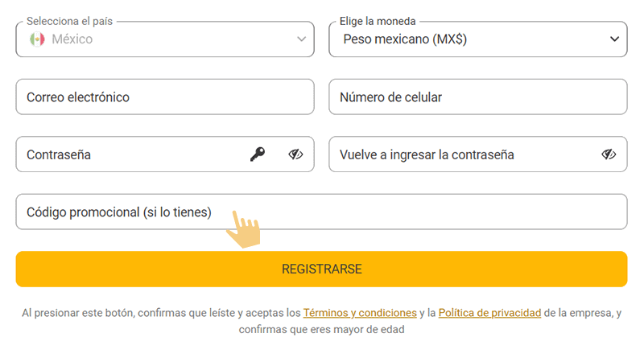Viewport: 644px width, 362px height.
Task: Focus the Contraseña text input
Action: [x=129, y=154]
